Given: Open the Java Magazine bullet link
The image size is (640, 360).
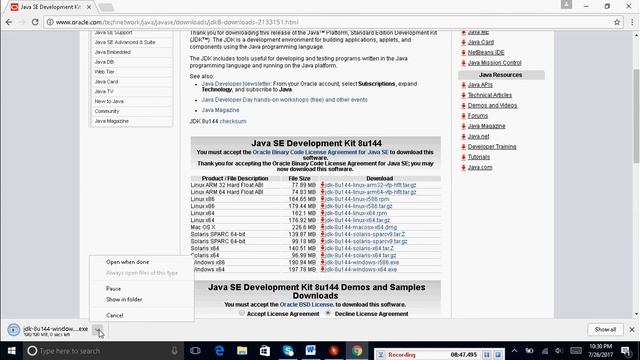Looking at the screenshot, I should pyautogui.click(x=220, y=110).
